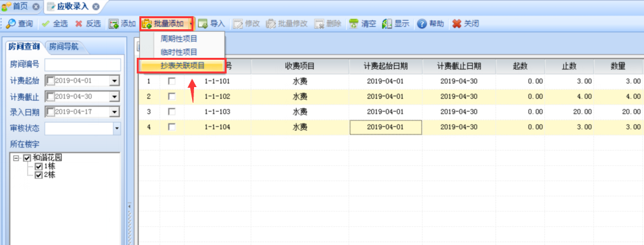Open the 批量添加 dropdown arrow
The height and width of the screenshot is (245, 644).
(x=191, y=24)
